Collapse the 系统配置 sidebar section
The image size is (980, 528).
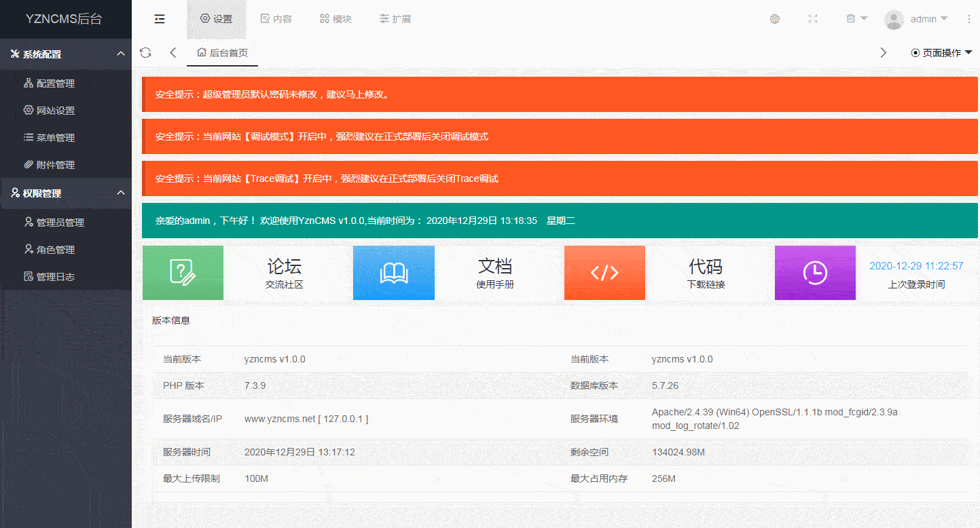(x=66, y=54)
